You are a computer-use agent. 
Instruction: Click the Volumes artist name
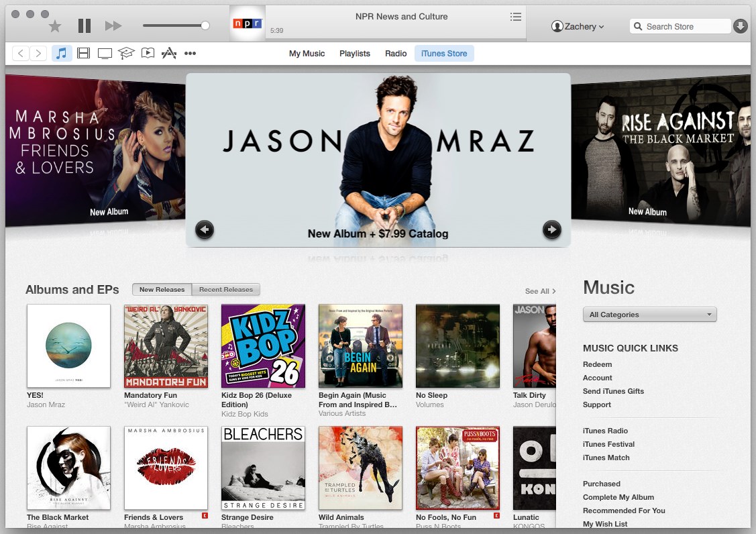point(429,405)
